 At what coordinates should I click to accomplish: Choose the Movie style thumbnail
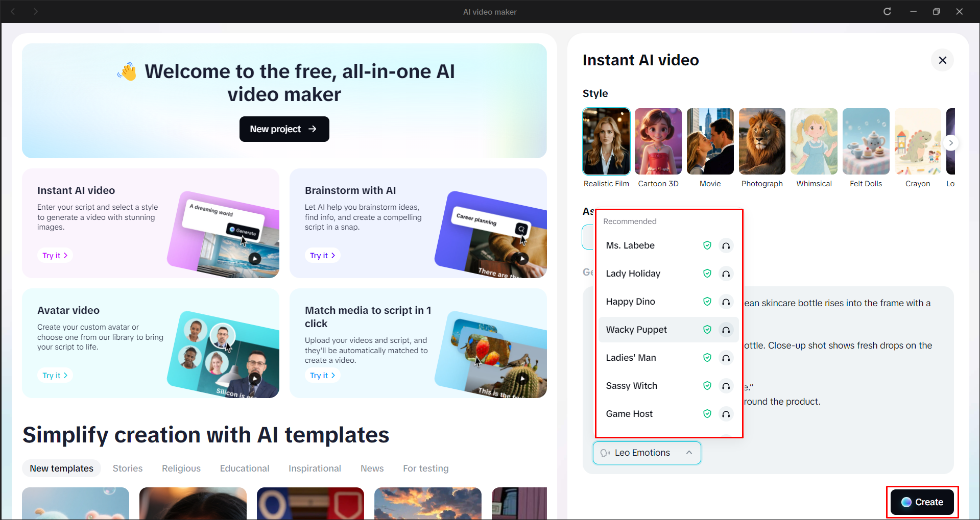(x=710, y=141)
